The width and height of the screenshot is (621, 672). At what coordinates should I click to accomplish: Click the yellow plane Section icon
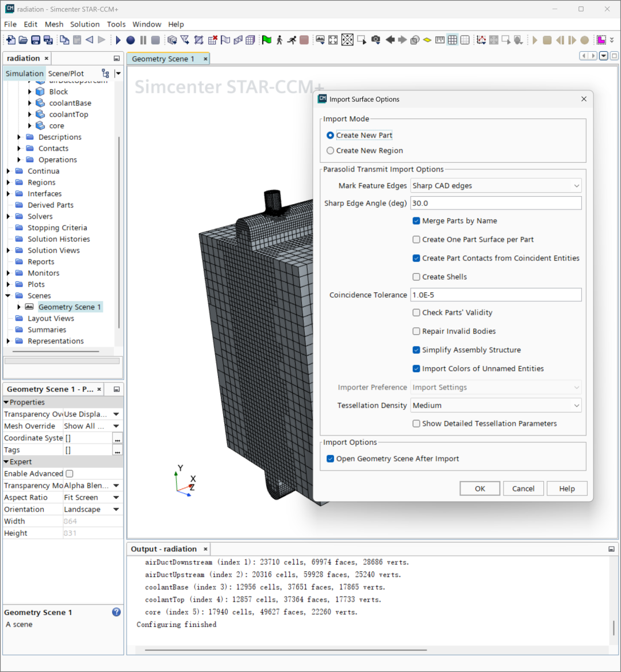pos(427,40)
